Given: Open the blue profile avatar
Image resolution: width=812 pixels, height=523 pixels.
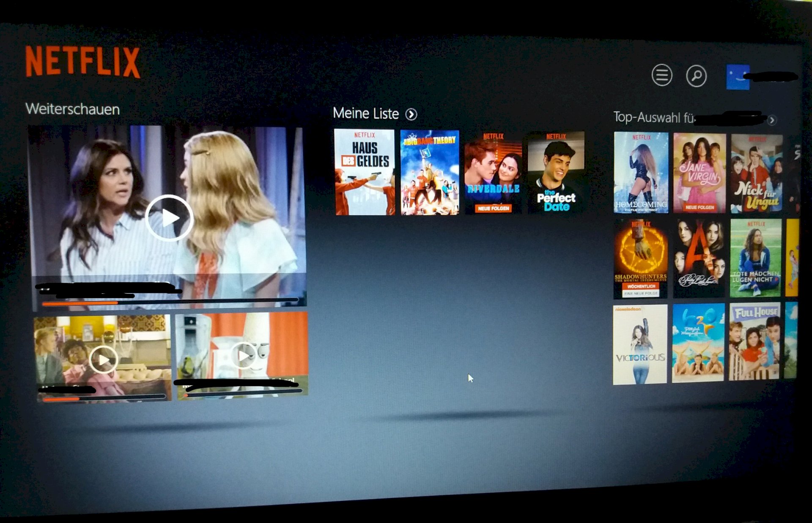Looking at the screenshot, I should 738,77.
